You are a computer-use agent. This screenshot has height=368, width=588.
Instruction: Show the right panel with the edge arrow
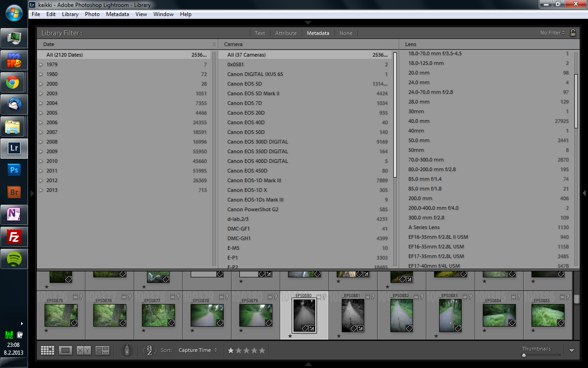point(584,193)
